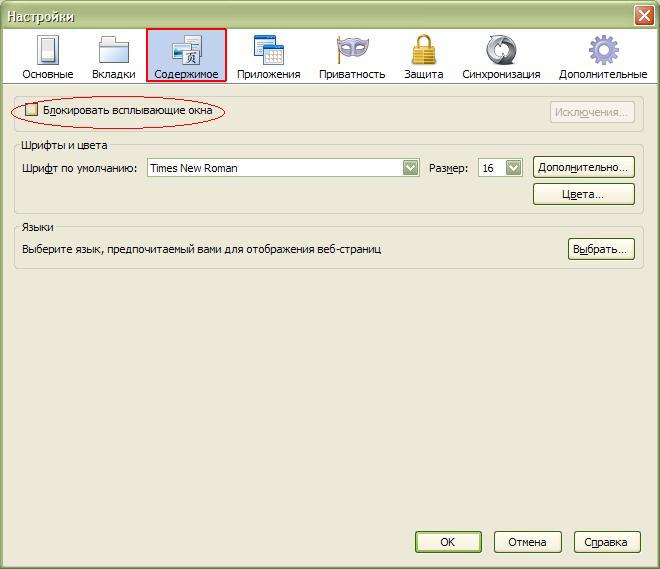Open the Приложения applications panel icon
660x569 pixels.
[269, 56]
